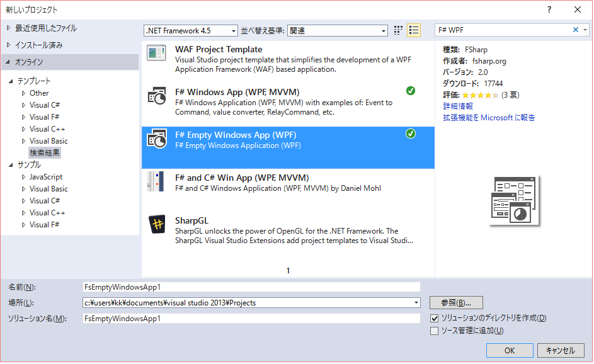The width and height of the screenshot is (594, 364).
Task: Expand the インストール済み section
Action: [8, 45]
